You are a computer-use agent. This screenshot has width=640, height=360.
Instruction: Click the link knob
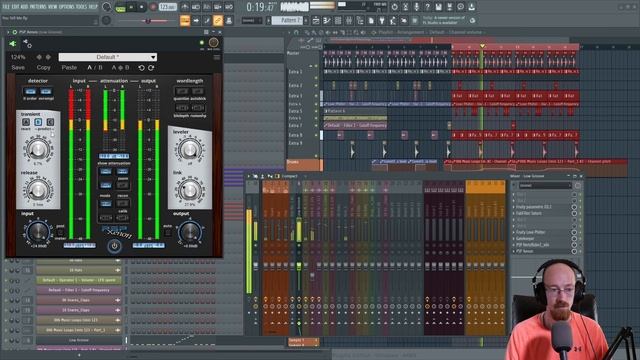point(190,190)
